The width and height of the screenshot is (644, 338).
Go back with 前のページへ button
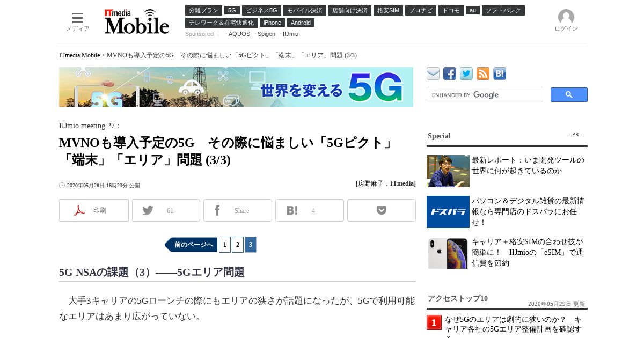pos(191,245)
